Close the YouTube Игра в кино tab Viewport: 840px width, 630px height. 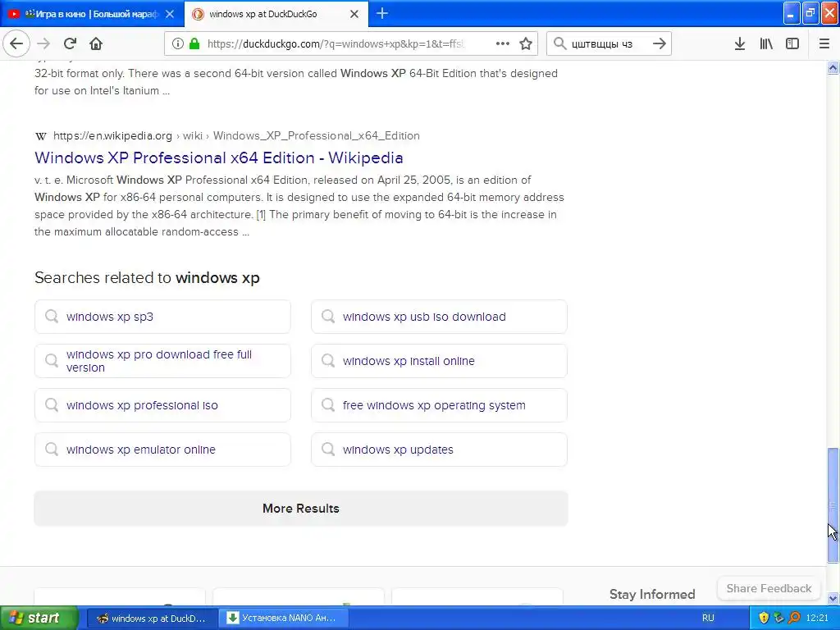170,14
